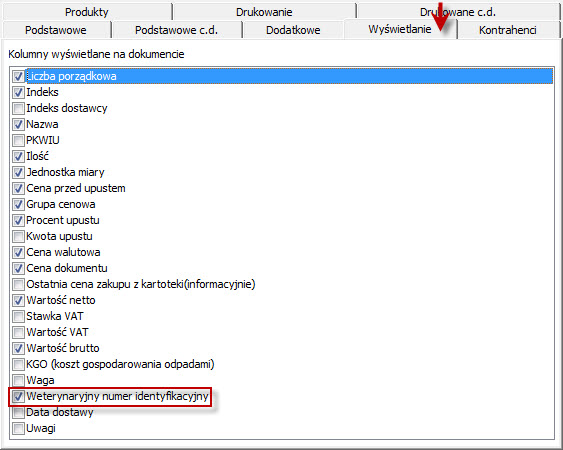Image resolution: width=563 pixels, height=450 pixels.
Task: Open the Drukowanie tab
Action: point(264,12)
